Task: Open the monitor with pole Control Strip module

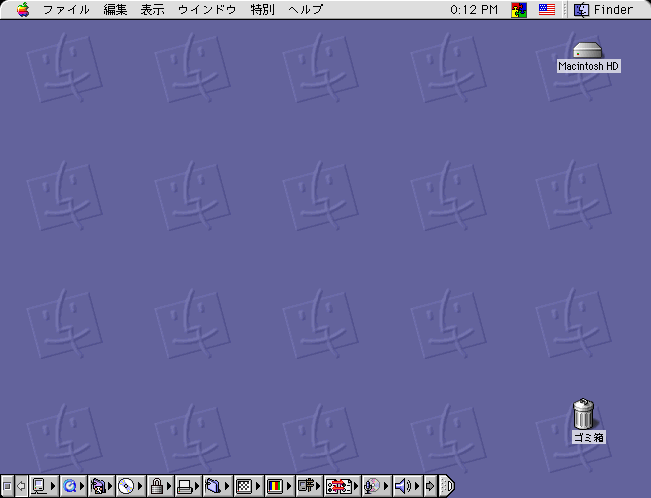Action: 309,486
